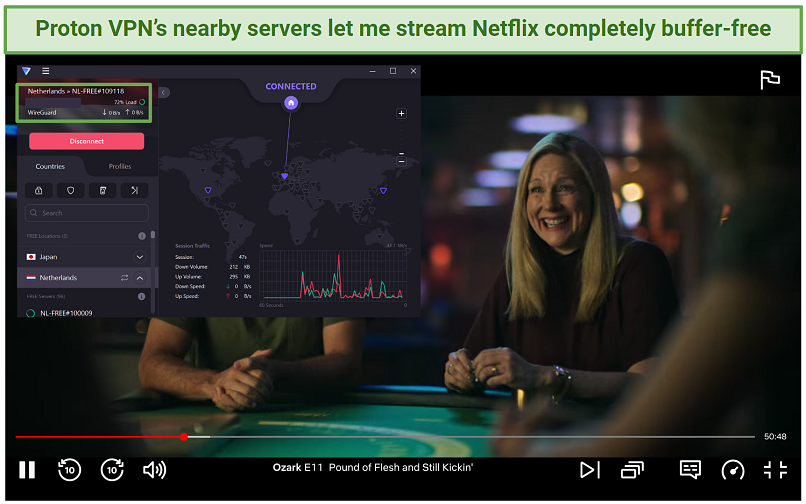Rewind 10 seconds in Netflix

[69, 470]
